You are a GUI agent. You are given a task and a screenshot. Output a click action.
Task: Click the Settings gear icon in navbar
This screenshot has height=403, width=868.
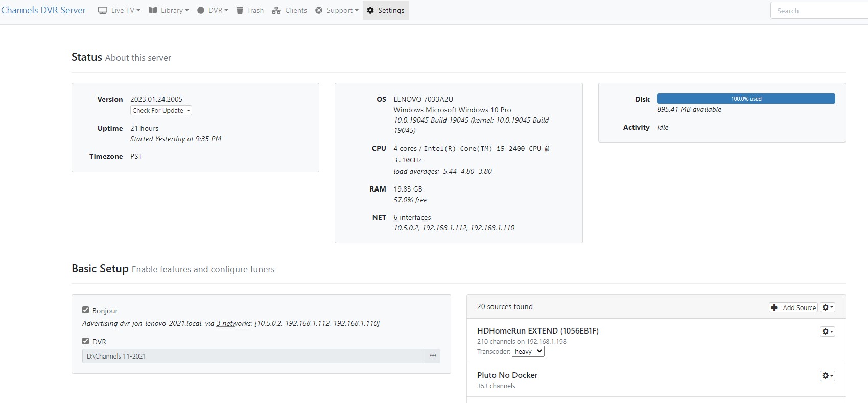[370, 10]
